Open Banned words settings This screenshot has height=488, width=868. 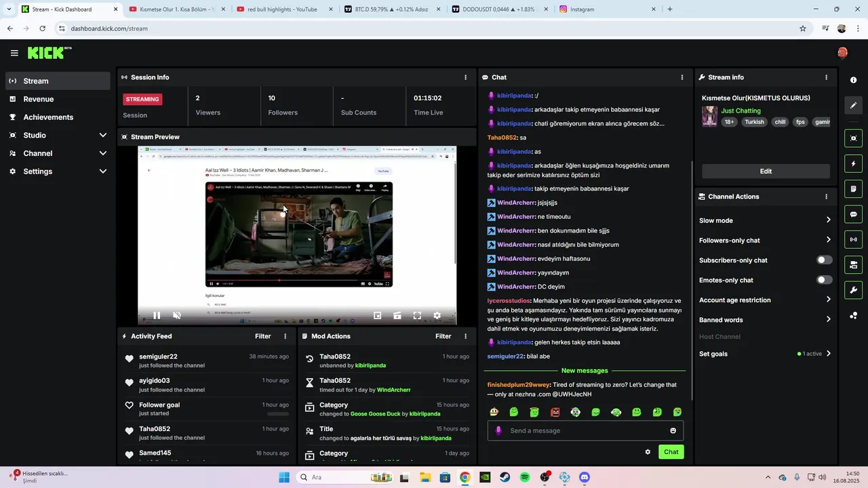766,320
